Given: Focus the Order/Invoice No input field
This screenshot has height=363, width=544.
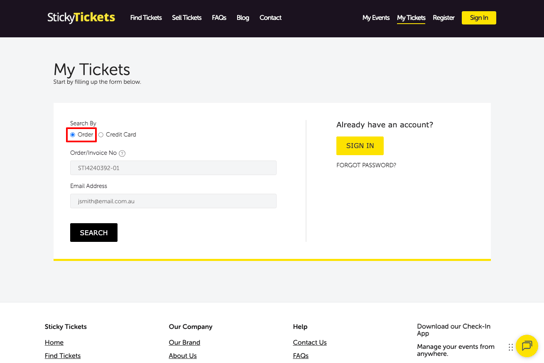Looking at the screenshot, I should click(x=173, y=168).
